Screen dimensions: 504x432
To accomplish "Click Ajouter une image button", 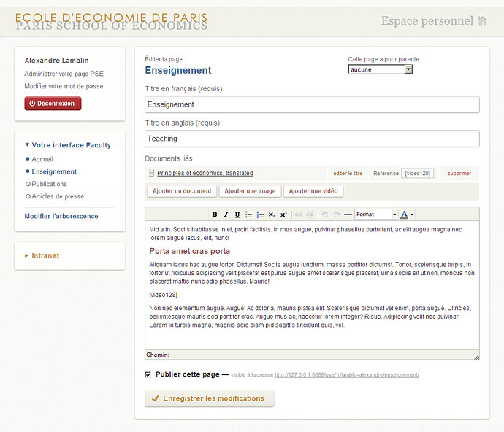I will [x=250, y=191].
